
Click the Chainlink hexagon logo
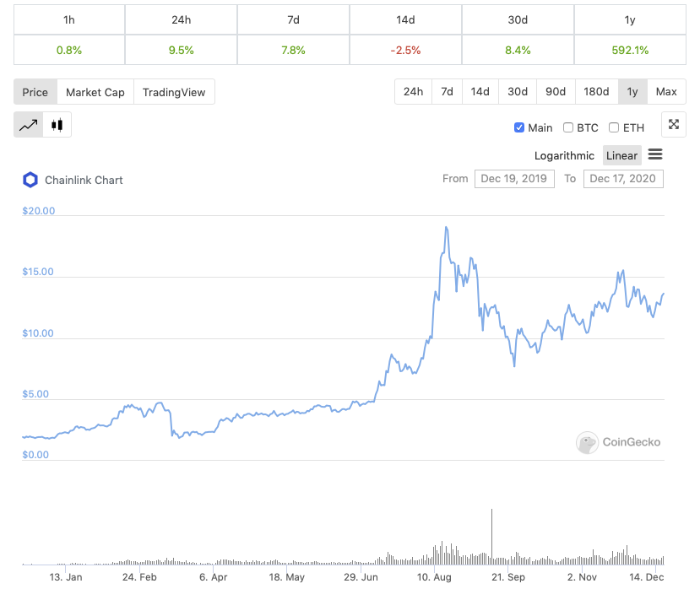click(30, 180)
